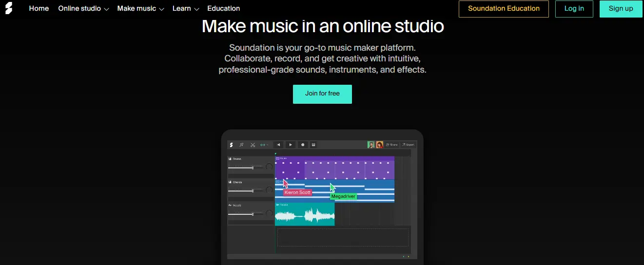Viewport: 644px width, 265px height.
Task: Click the green collaborator avatar in the studio
Action: tap(371, 145)
